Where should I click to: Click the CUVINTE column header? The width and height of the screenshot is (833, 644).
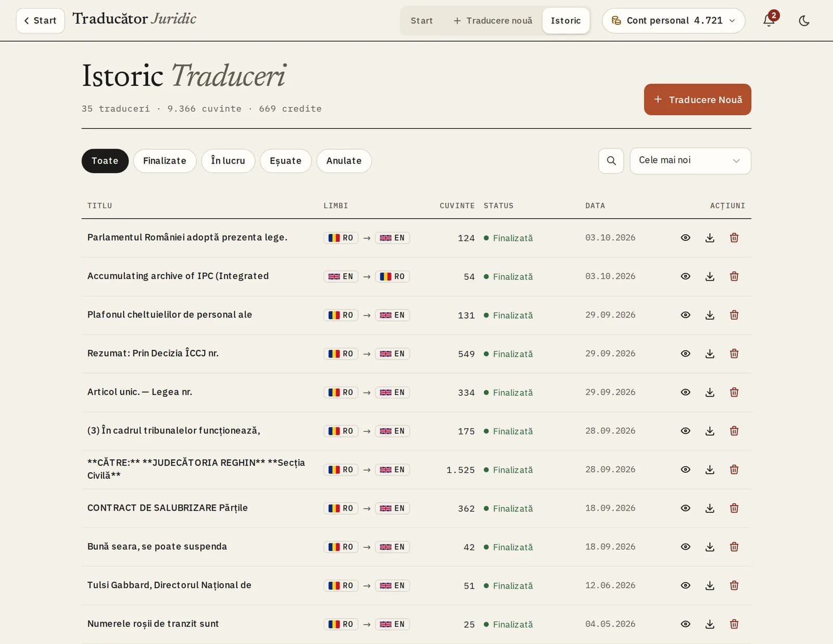click(457, 206)
